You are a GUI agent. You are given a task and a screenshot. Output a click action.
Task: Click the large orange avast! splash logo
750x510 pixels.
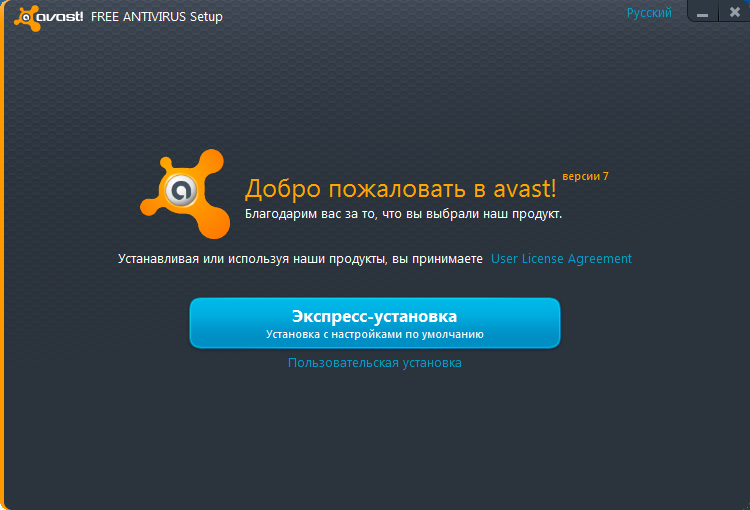click(186, 194)
